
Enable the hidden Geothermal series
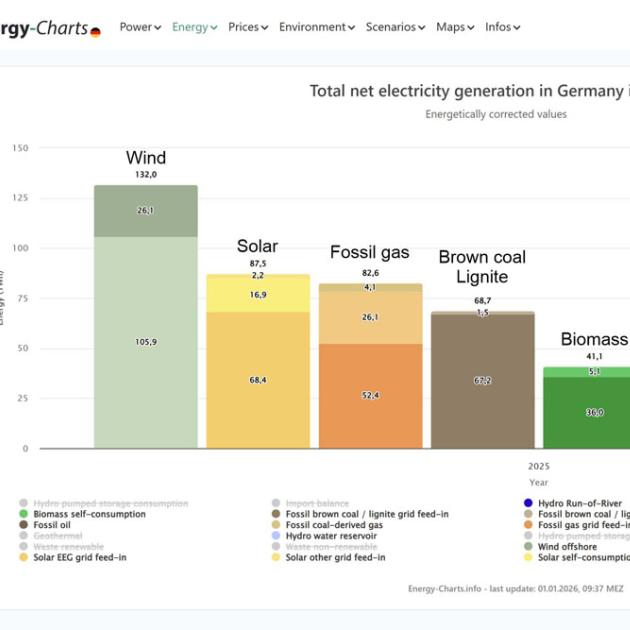pos(59,536)
